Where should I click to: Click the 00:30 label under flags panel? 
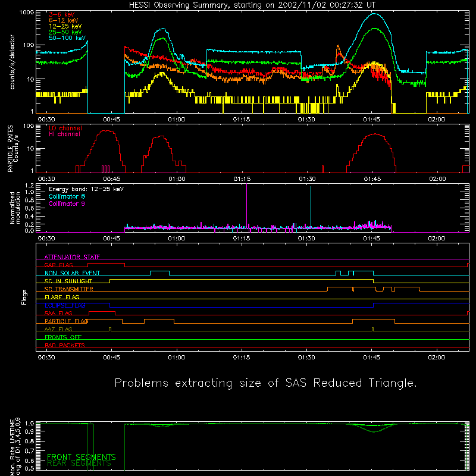click(x=46, y=358)
